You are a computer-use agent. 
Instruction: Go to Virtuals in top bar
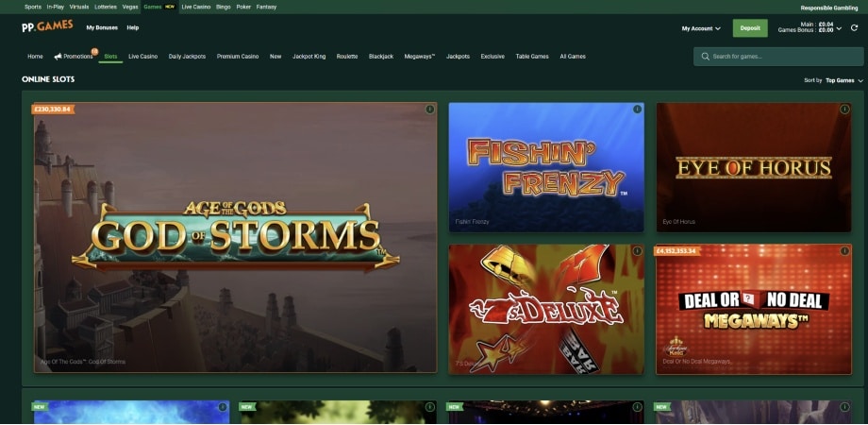pos(79,8)
